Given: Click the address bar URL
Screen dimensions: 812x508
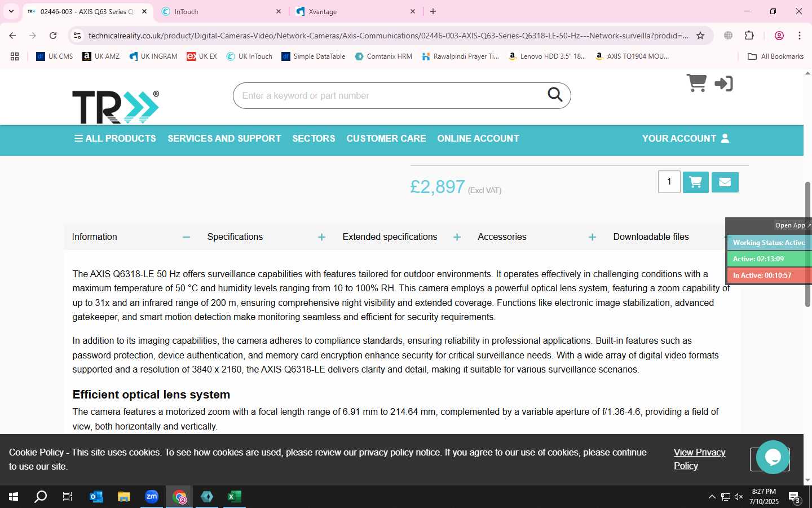Looking at the screenshot, I should click(388, 36).
